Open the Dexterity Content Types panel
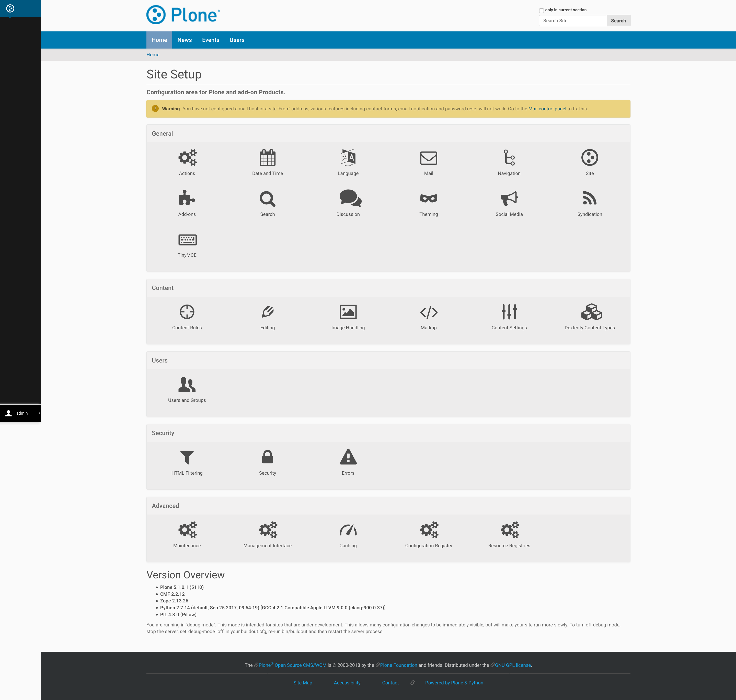The height and width of the screenshot is (700, 736). coord(590,317)
